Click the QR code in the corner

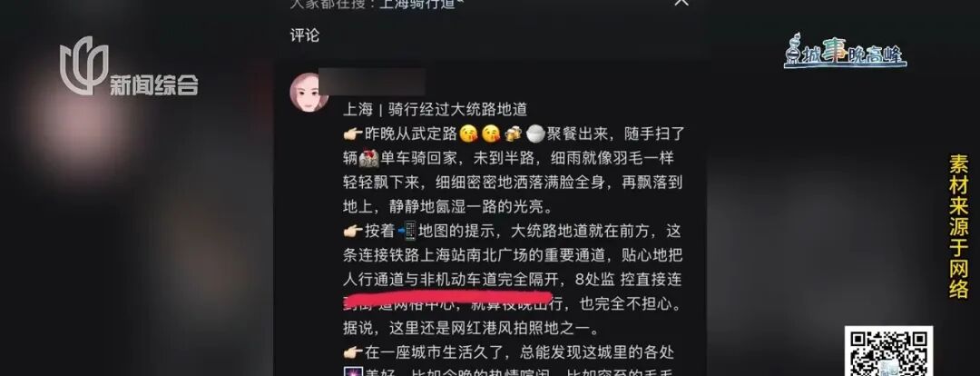click(x=888, y=351)
